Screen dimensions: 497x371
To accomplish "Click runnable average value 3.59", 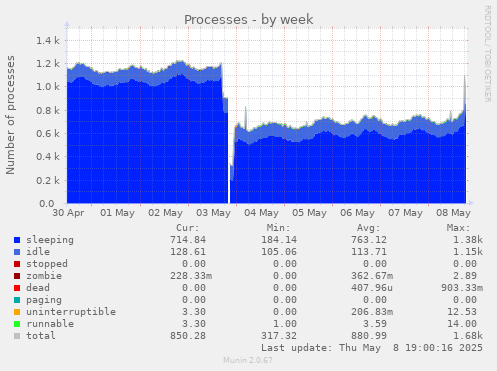I will pyautogui.click(x=375, y=324).
